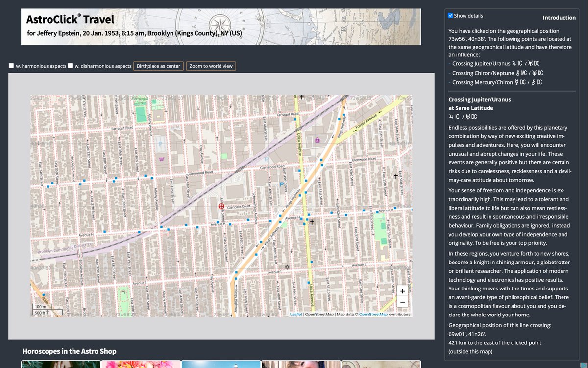Click the AstroClick Travel page title

[70, 20]
